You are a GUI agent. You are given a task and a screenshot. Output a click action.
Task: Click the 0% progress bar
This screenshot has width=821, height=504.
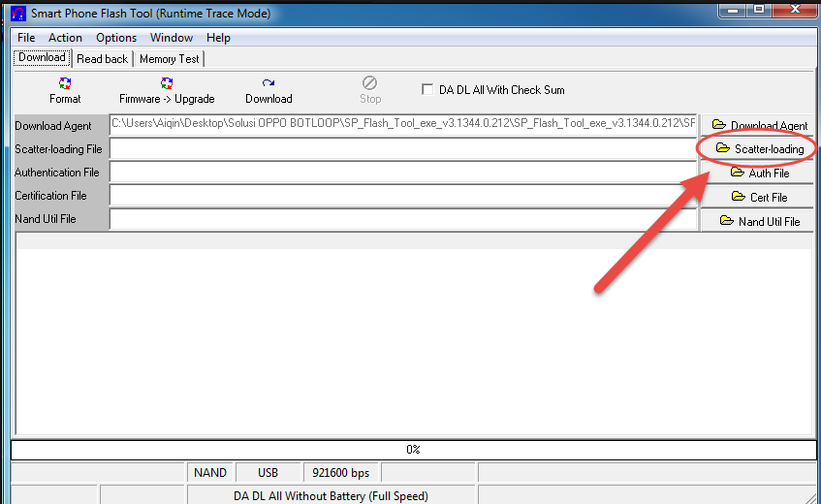pos(413,450)
